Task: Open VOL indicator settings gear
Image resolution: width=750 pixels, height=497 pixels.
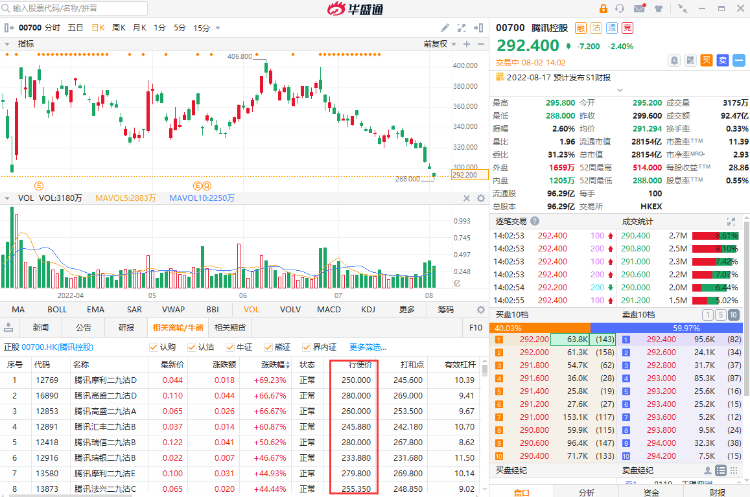Action: (481, 198)
